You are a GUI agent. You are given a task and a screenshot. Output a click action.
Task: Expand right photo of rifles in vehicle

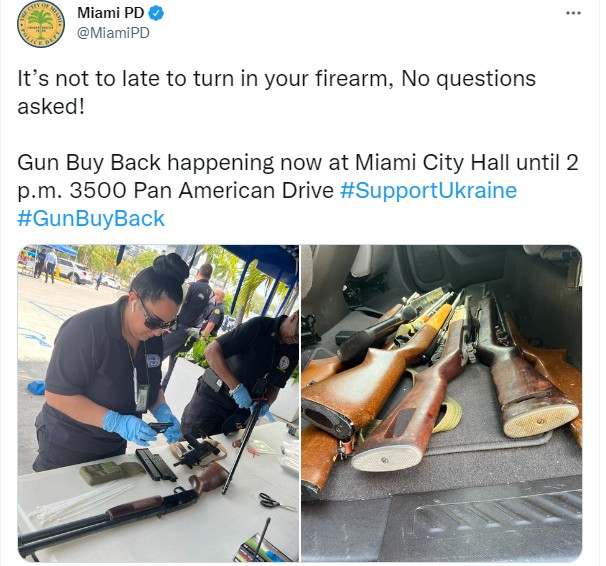441,403
